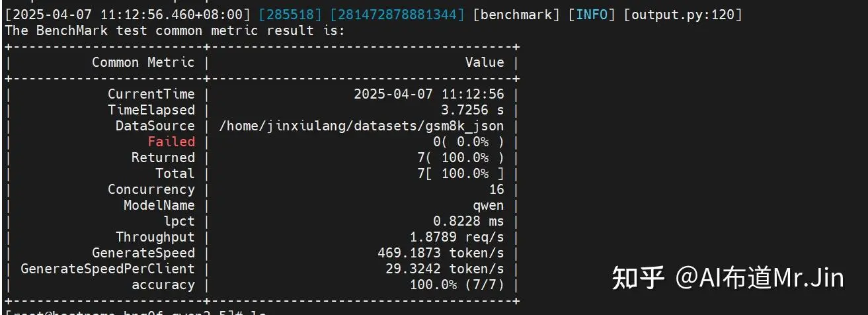Viewport: 868px width, 315px height.
Task: Click the Value column header
Action: tap(485, 62)
